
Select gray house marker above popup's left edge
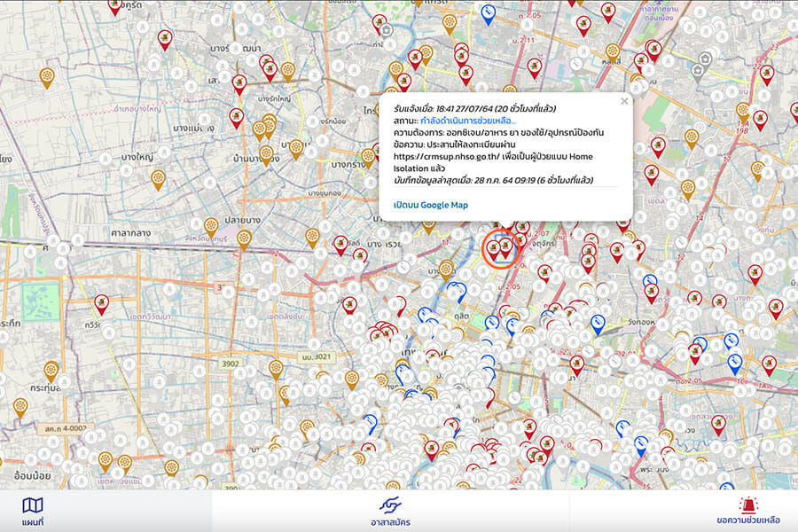click(x=387, y=30)
